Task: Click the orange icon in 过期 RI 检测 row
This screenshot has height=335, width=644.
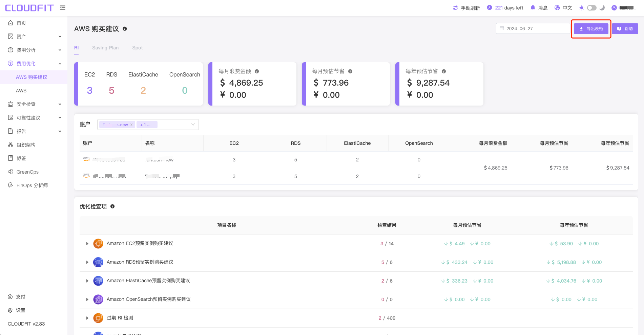Action: coord(98,318)
